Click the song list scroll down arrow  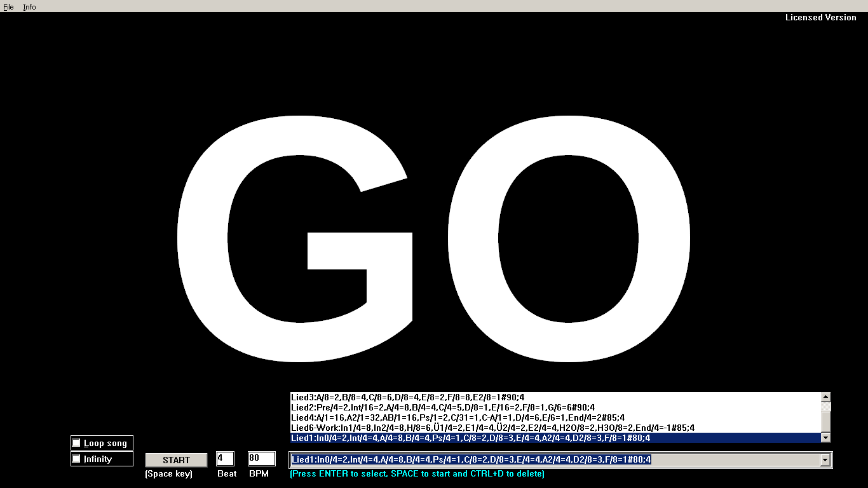(x=825, y=438)
